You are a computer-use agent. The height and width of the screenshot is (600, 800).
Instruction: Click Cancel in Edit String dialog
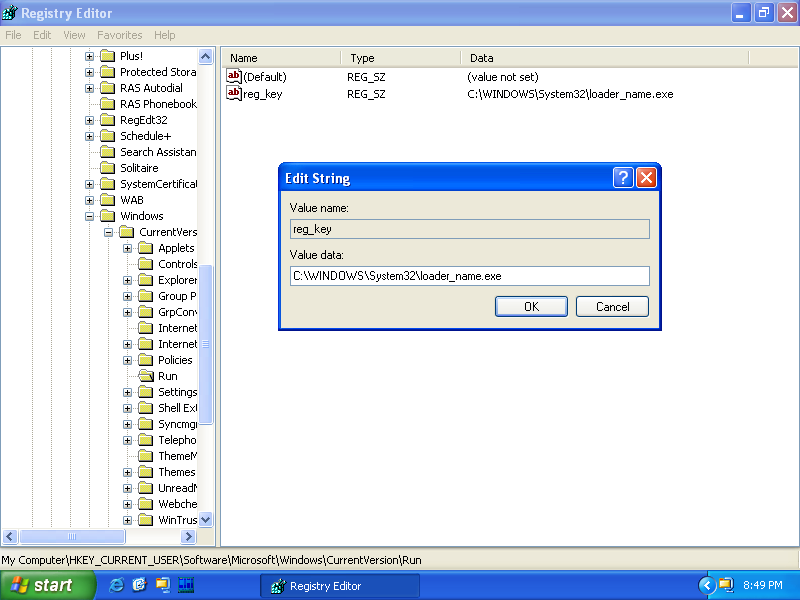612,307
